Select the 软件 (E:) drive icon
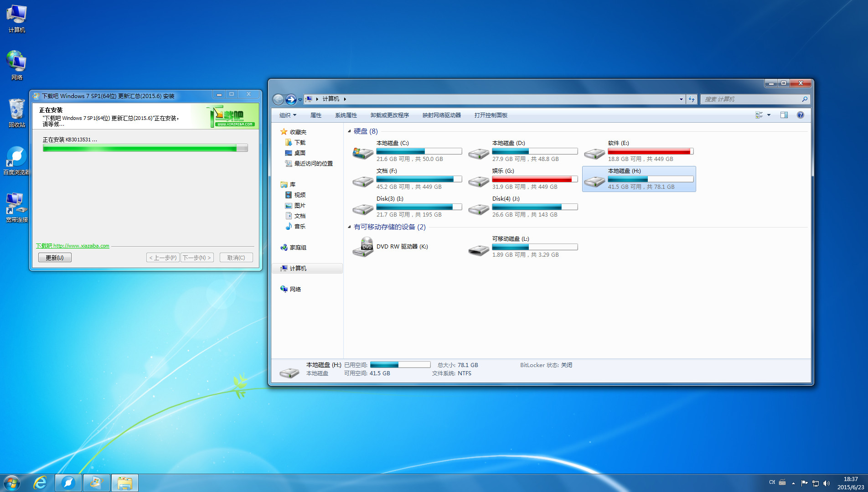The height and width of the screenshot is (492, 868). pyautogui.click(x=594, y=154)
